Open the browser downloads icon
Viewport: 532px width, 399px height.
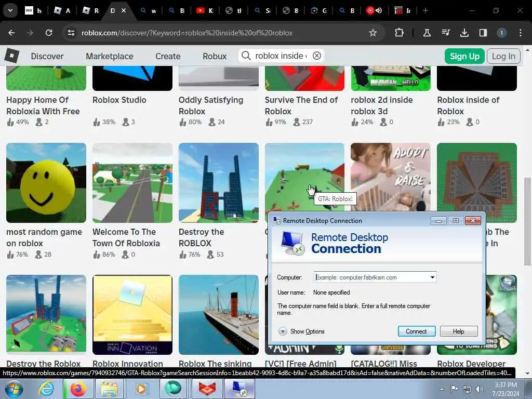tap(464, 33)
